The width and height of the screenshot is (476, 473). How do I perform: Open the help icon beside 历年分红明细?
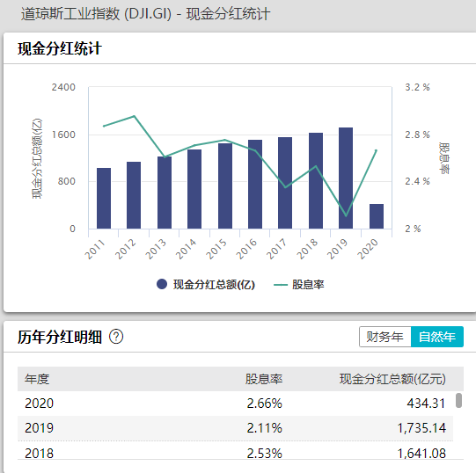tap(116, 337)
